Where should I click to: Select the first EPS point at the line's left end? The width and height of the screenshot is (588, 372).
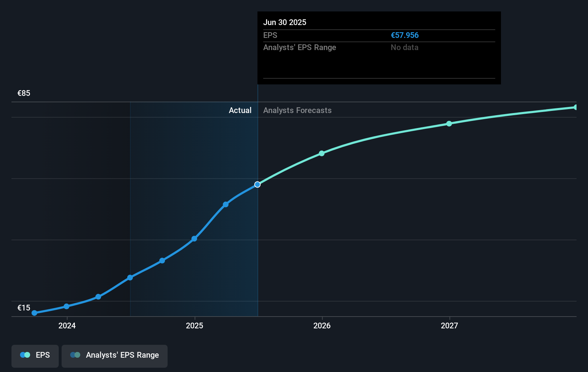[x=34, y=313]
